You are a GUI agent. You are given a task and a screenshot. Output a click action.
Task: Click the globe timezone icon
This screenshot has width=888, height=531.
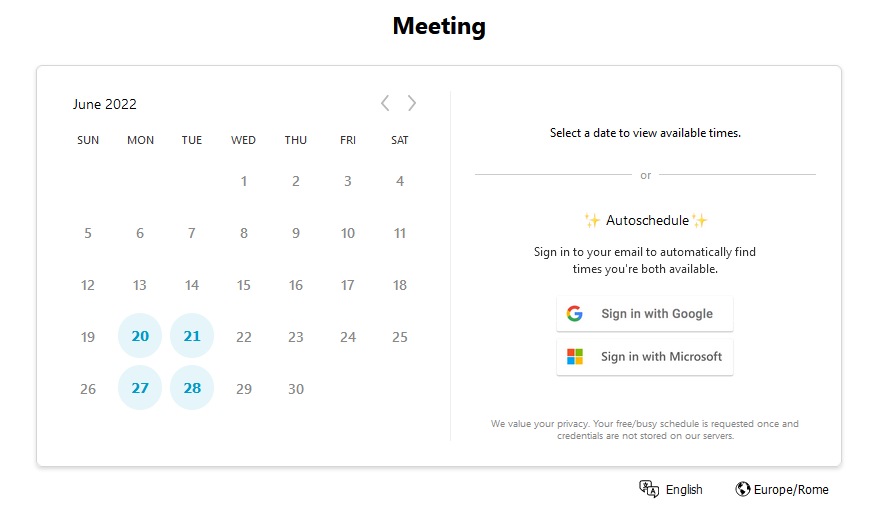(742, 489)
